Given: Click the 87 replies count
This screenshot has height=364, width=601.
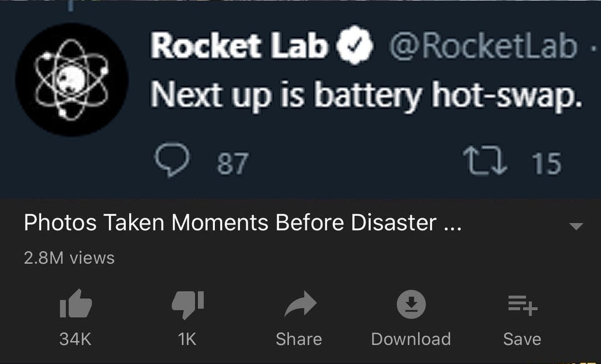Looking at the screenshot, I should (x=232, y=164).
